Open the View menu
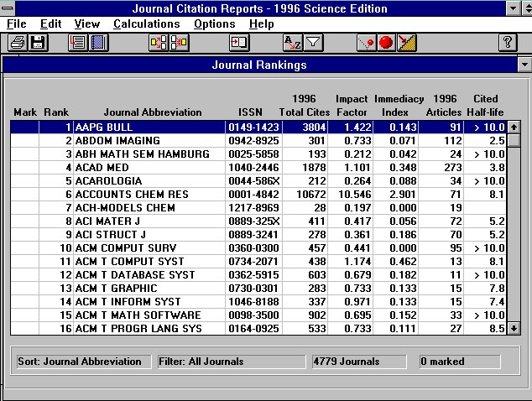532x401 pixels. (x=87, y=24)
